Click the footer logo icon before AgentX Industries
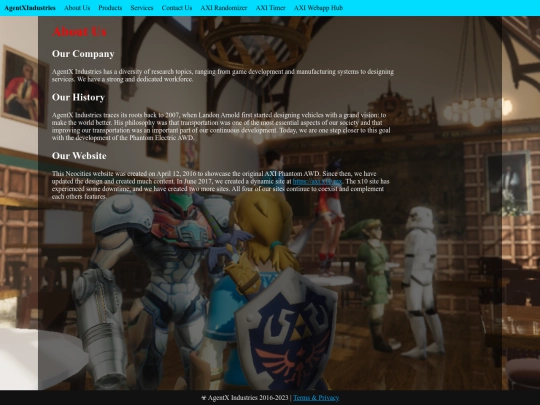 [x=204, y=398]
